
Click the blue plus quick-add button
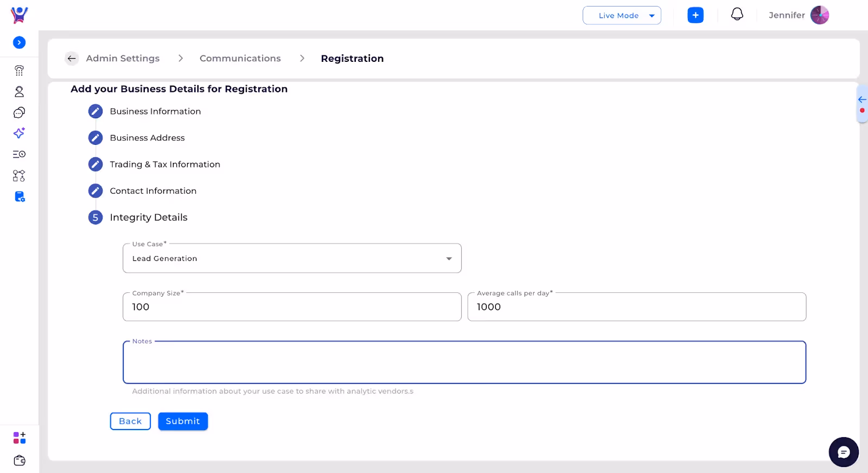tap(695, 15)
